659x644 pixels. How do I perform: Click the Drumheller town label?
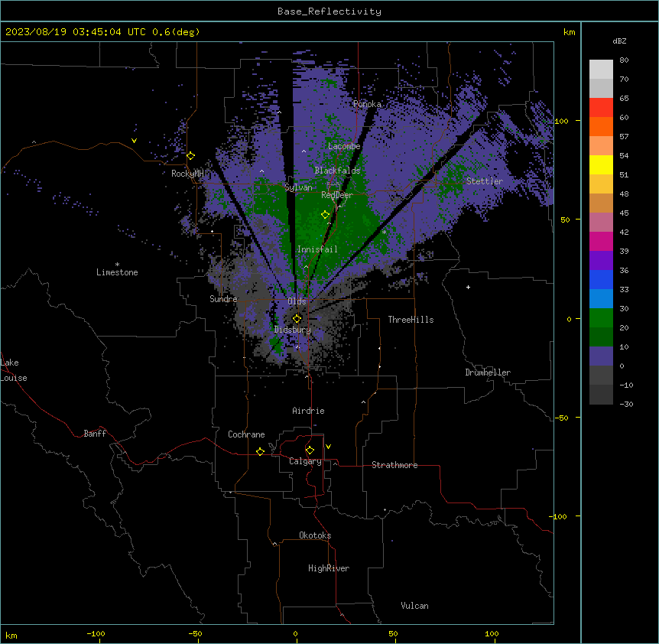488,372
